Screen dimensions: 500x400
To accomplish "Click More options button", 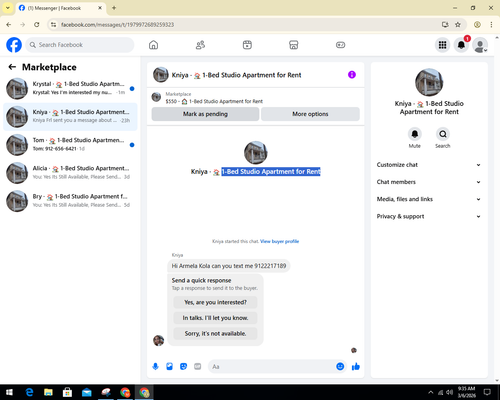I will coord(310,114).
